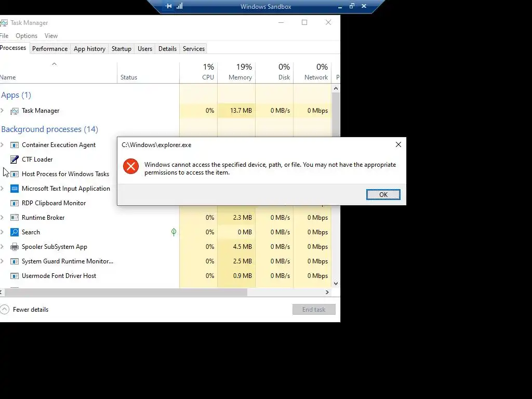Expand the Microsoft Text Input Application row
Screen dimensions: 532x399
pos(2,188)
